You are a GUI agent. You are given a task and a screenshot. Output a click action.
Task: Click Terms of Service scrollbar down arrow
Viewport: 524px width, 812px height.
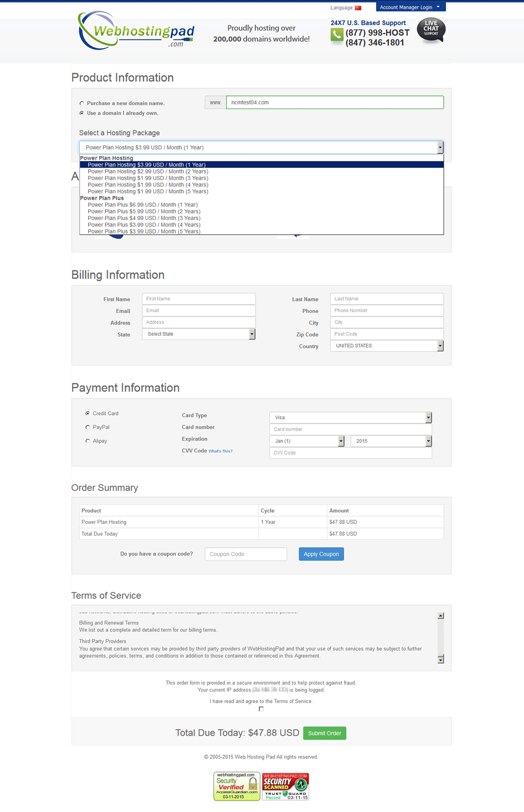pyautogui.click(x=440, y=660)
